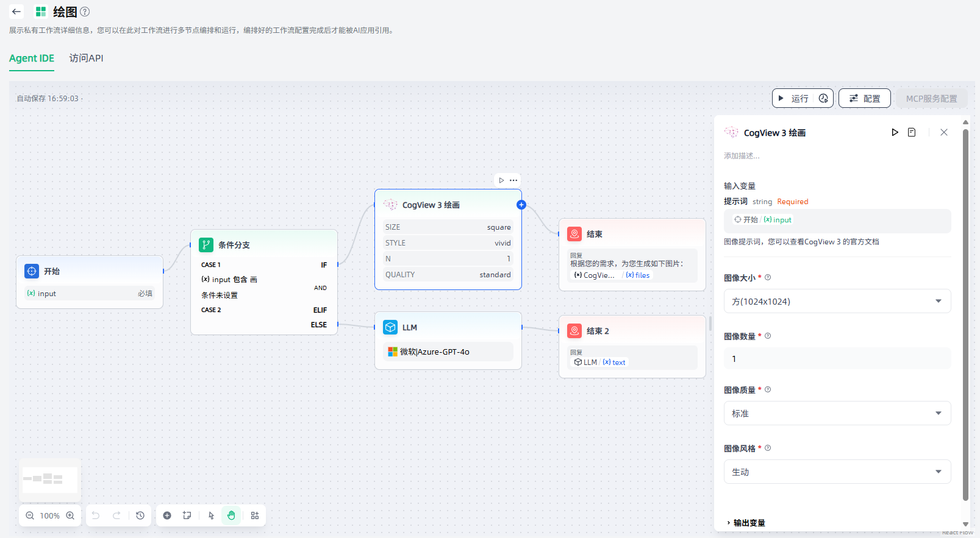Click the 图像数量 input field
The image size is (980, 538).
click(837, 359)
